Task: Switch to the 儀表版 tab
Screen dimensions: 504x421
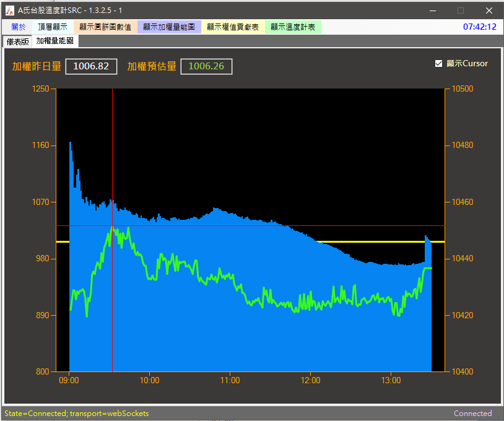Action: tap(18, 41)
